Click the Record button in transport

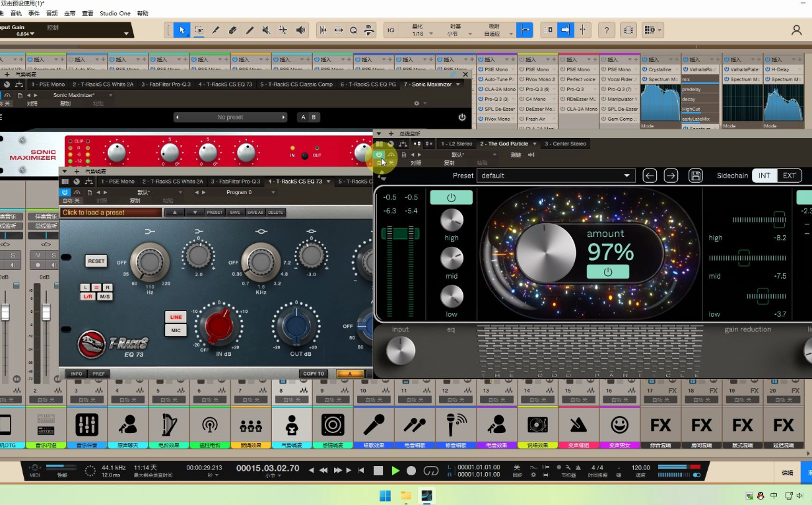coord(411,471)
